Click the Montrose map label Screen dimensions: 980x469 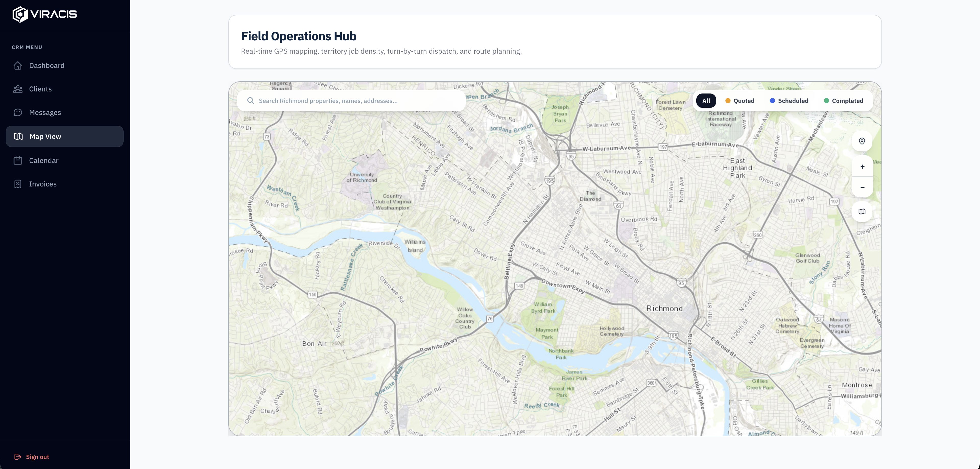coord(857,385)
